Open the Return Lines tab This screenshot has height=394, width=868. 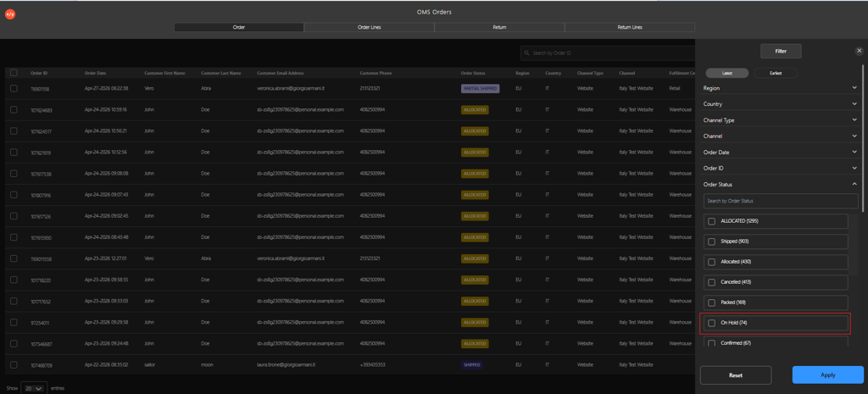630,27
